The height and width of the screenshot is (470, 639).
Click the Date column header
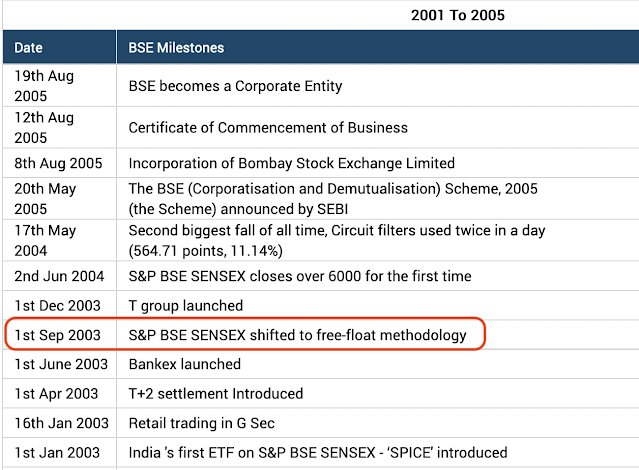point(28,48)
